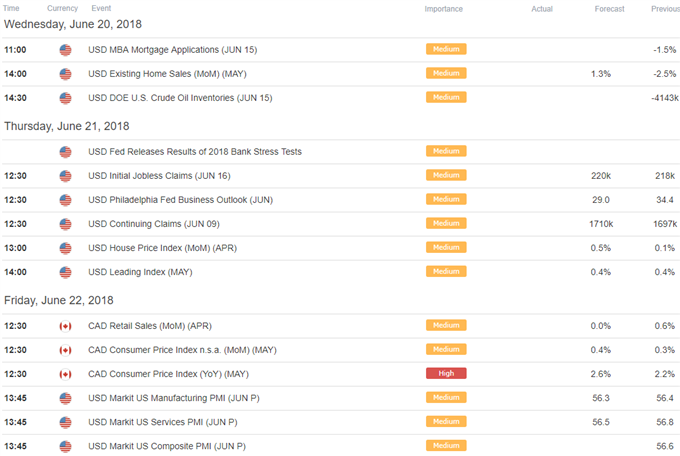
Task: Click the Canada flag beside CAD Retail Sales
Action: [x=65, y=326]
